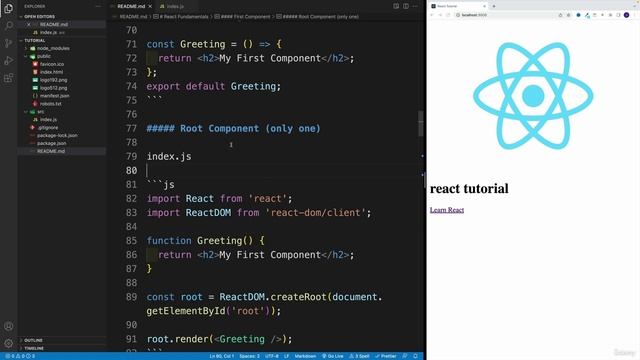
Task: Open the Source Control view
Action: 8,43
